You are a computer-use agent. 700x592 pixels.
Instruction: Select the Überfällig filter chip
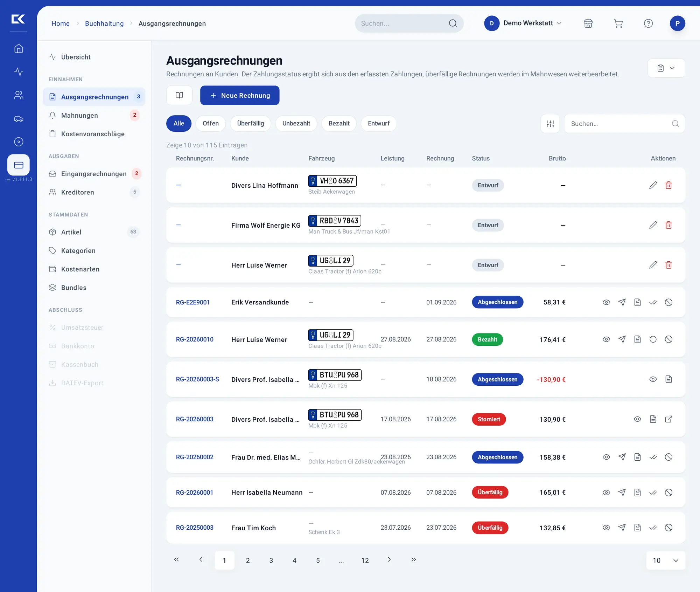pos(251,123)
